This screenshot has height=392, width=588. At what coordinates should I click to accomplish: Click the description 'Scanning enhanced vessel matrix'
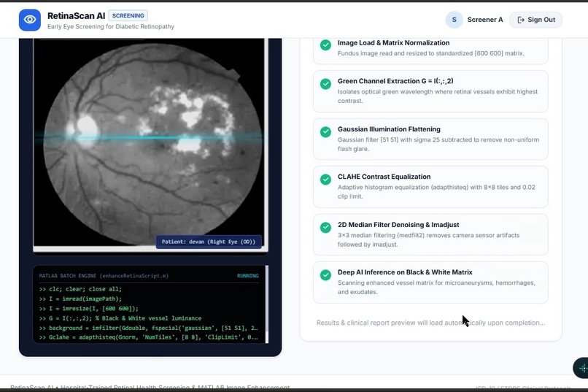tap(436, 288)
